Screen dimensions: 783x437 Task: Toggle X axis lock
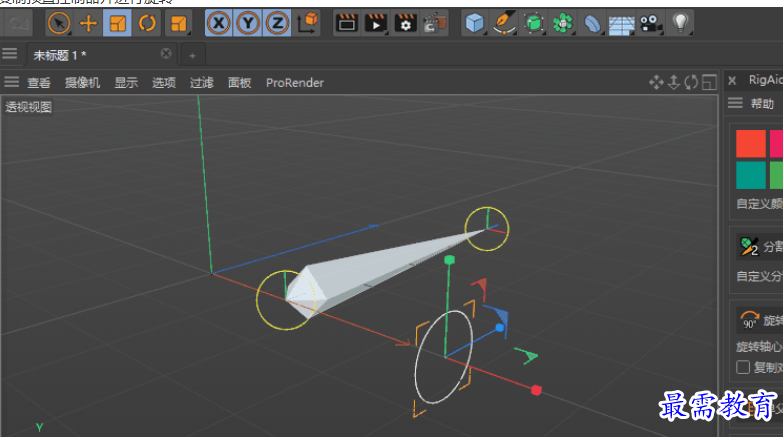(219, 23)
